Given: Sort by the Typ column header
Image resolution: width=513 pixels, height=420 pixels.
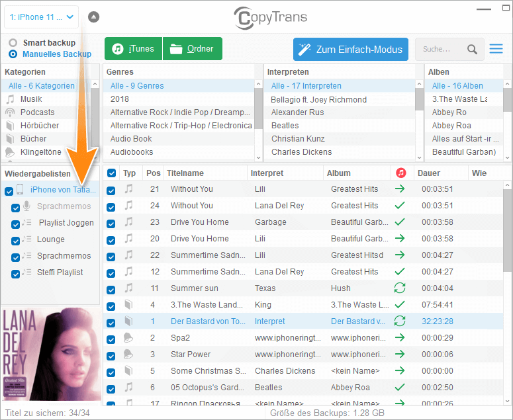Looking at the screenshot, I should pyautogui.click(x=130, y=173).
